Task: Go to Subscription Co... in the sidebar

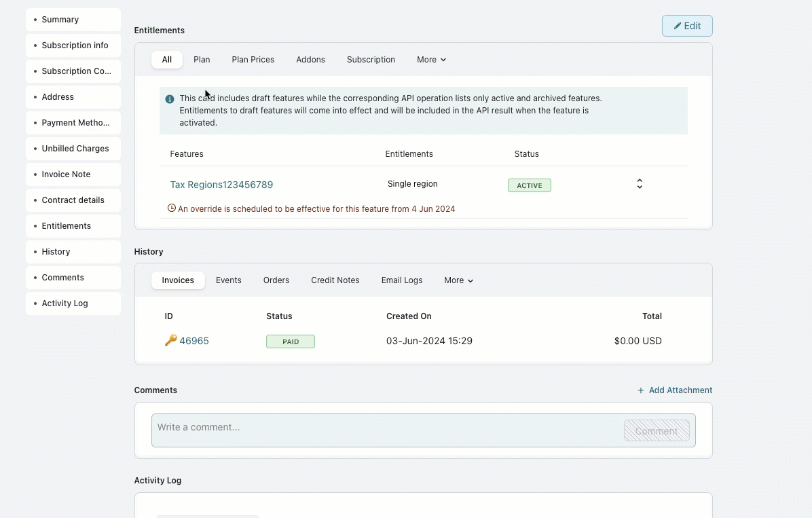Action: coord(73,71)
